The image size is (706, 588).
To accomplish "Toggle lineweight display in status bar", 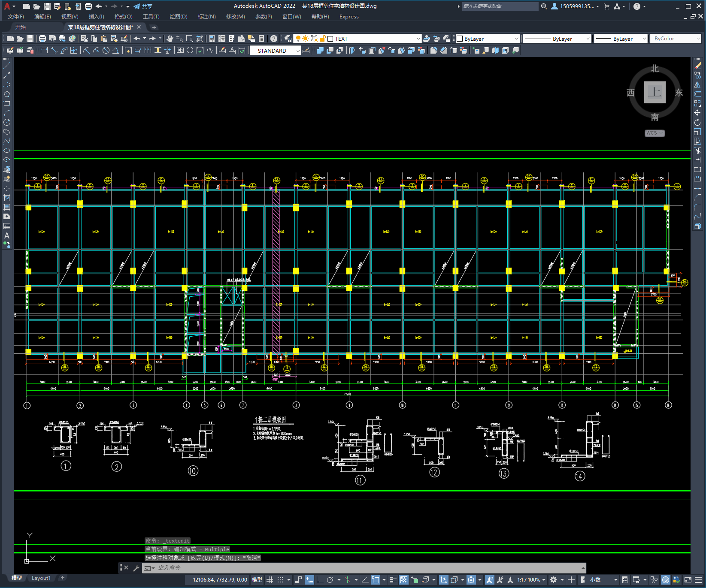I will [393, 580].
